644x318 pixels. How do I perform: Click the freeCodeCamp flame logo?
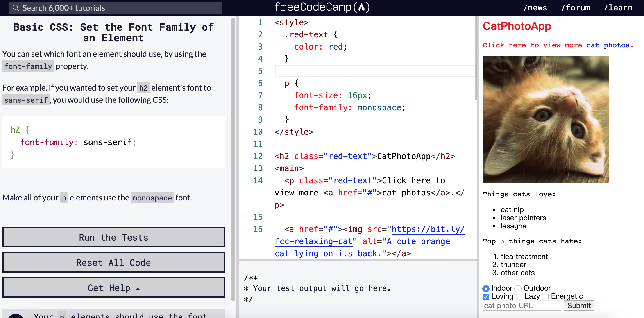(361, 7)
